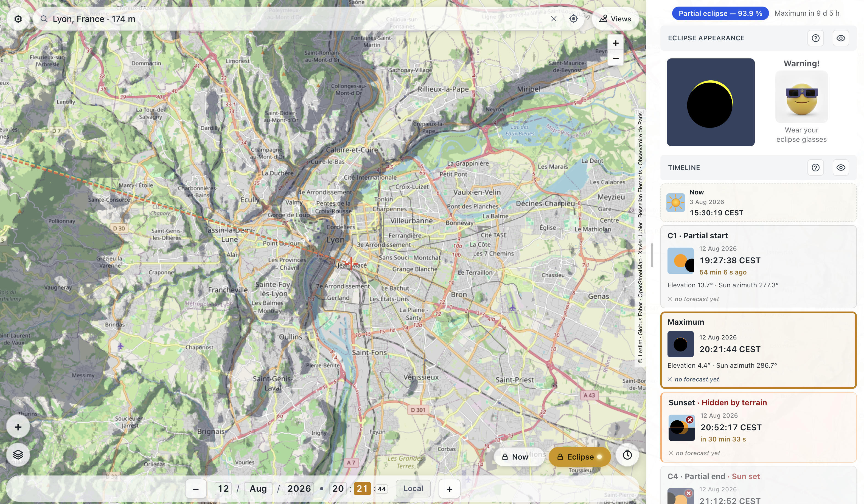Open help for Eclipse Appearance

815,38
